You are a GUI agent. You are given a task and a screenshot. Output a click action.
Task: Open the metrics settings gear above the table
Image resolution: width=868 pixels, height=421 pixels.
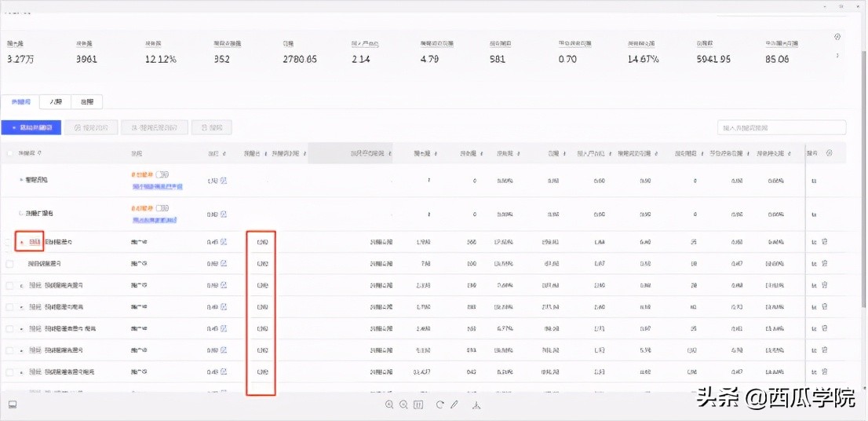click(x=837, y=37)
